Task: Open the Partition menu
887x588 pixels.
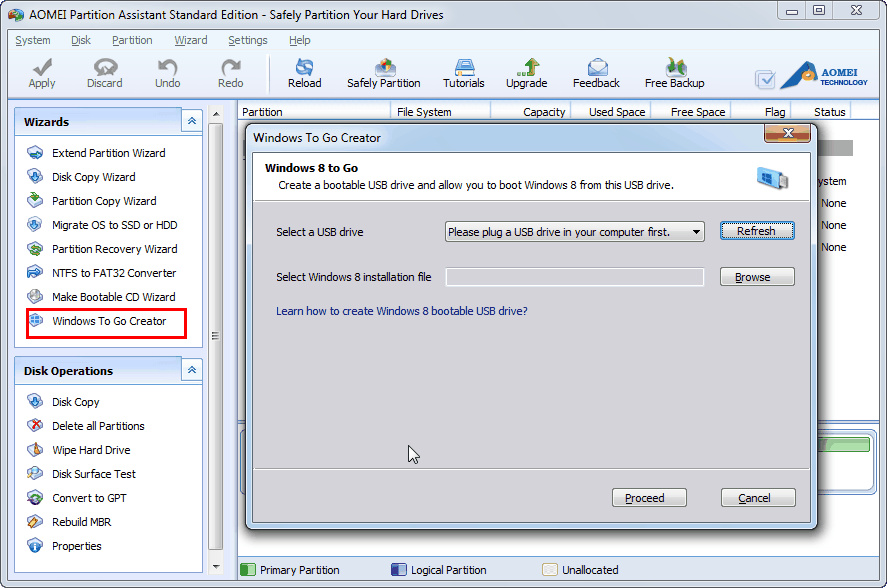Action: tap(132, 40)
